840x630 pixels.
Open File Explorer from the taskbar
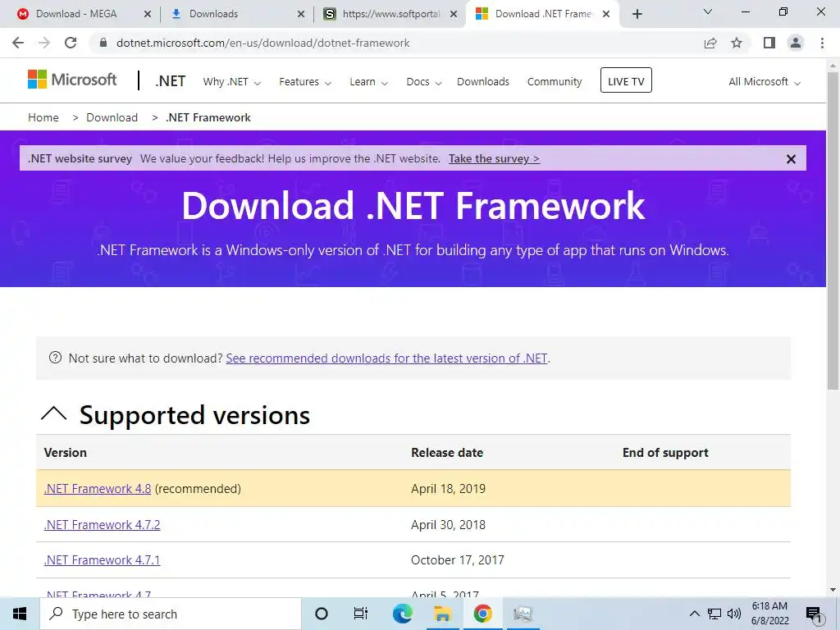[442, 614]
